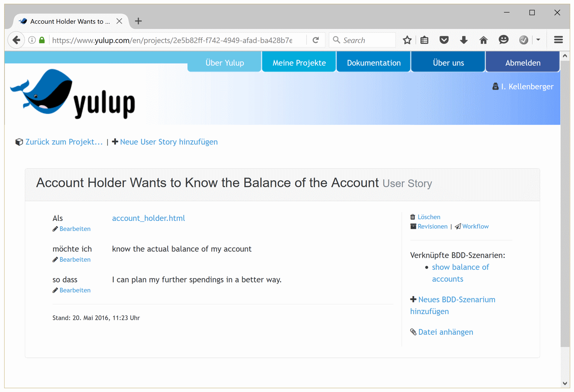Screen dimensions: 574x392
Task: Click the text 'know the actual balance of my account'
Action: tap(182, 249)
